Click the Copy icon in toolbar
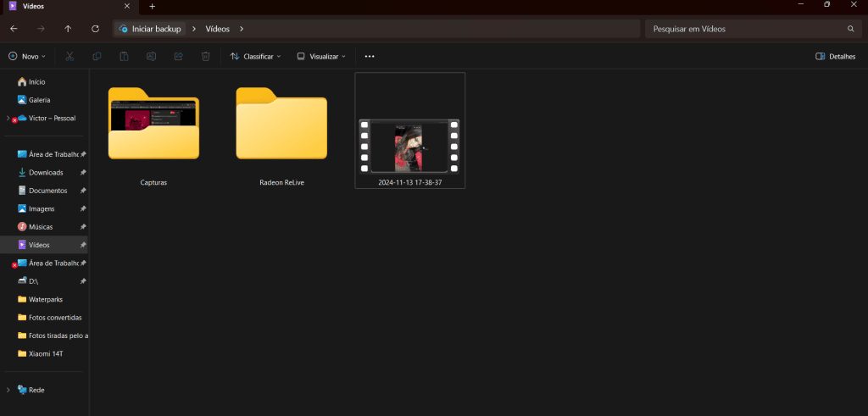This screenshot has width=868, height=416. [97, 57]
